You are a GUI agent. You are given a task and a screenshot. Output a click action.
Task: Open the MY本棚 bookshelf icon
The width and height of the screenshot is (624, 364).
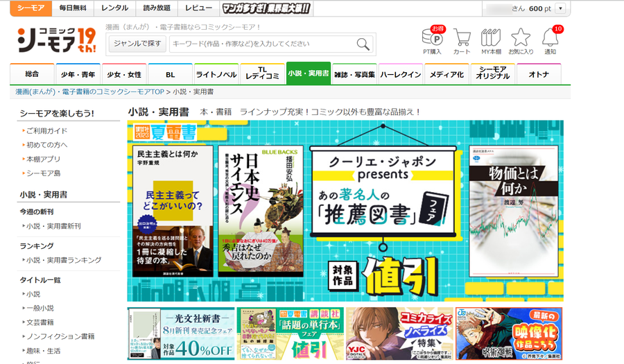point(491,40)
